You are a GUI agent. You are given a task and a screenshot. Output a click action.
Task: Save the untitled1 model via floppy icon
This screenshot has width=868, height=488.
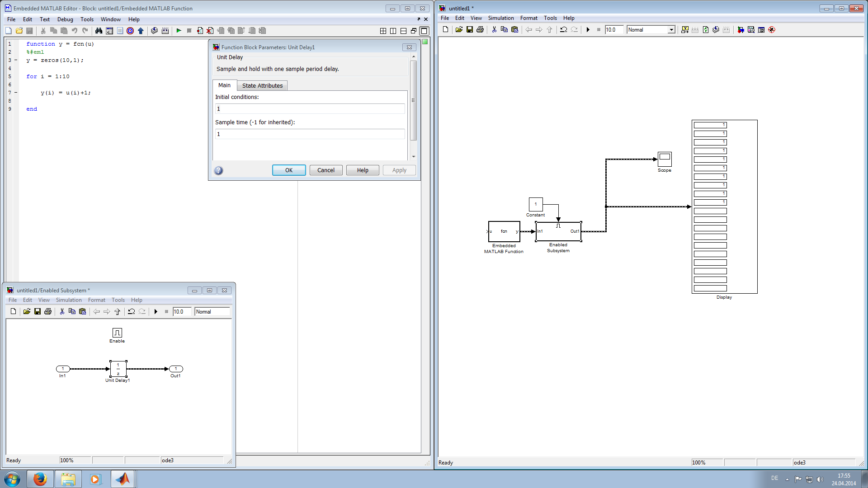(x=470, y=30)
